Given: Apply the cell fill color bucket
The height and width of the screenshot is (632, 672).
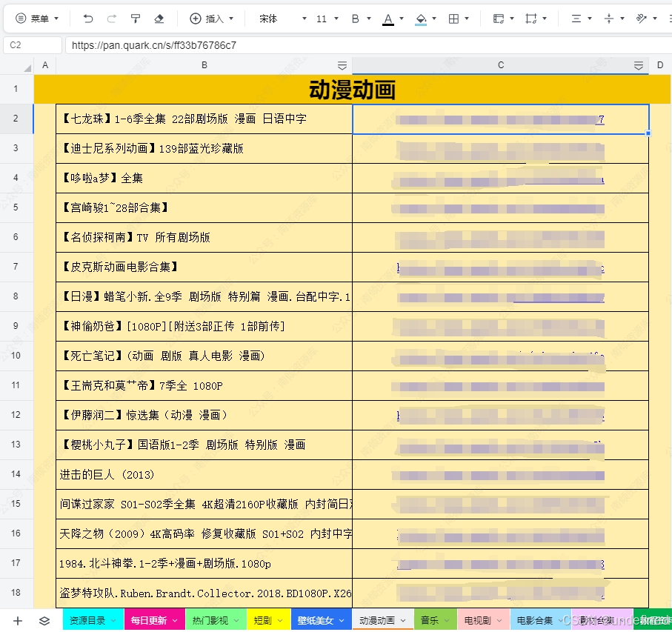Looking at the screenshot, I should 421,19.
